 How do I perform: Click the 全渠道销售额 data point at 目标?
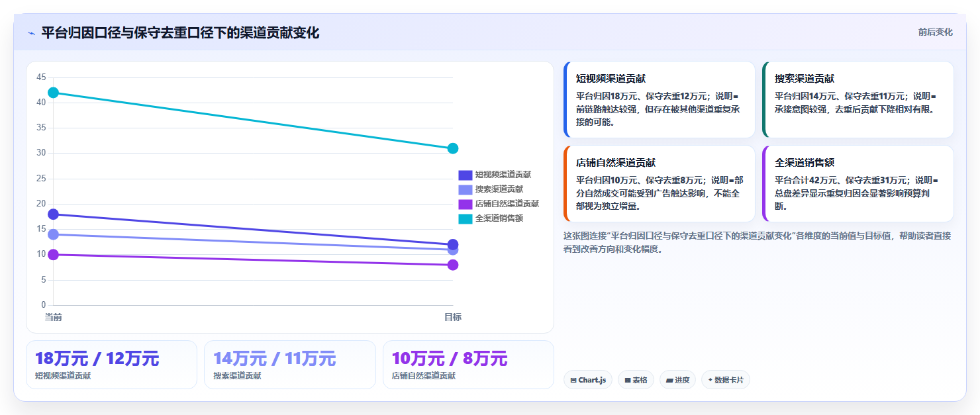[453, 148]
